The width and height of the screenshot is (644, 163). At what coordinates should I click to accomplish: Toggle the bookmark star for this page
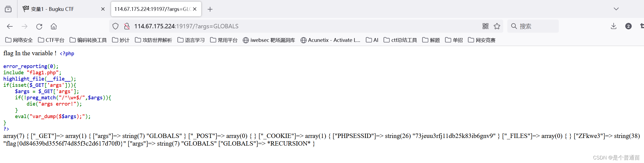(497, 26)
